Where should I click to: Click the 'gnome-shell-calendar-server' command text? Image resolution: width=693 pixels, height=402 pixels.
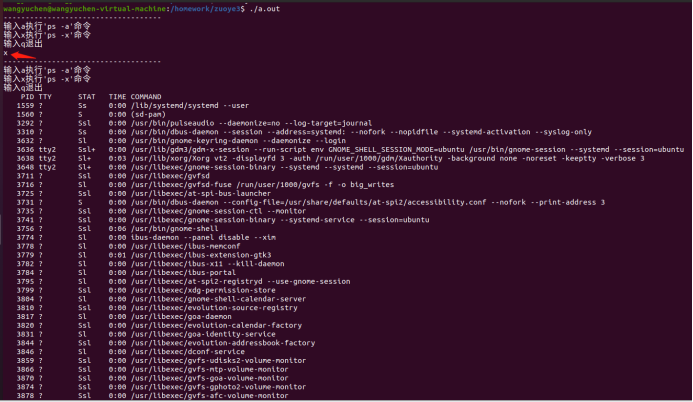pos(218,299)
